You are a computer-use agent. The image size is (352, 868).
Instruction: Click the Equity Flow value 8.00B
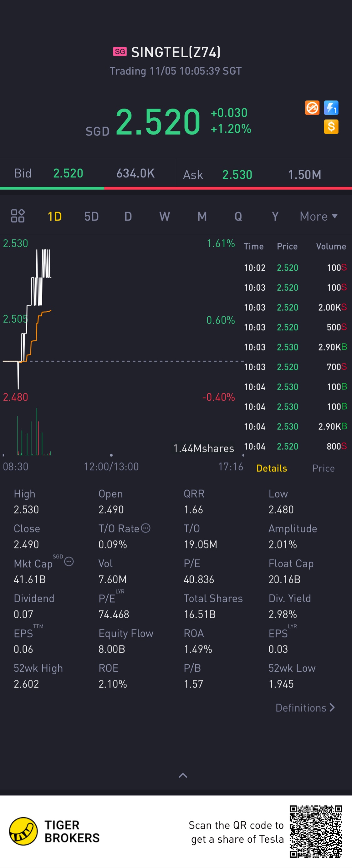[112, 649]
